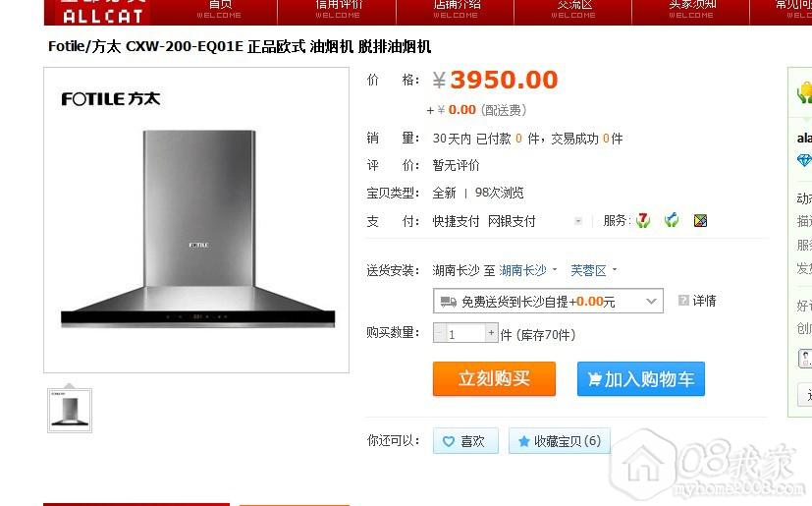Click the heart icon on 喜欢 button
The width and height of the screenshot is (812, 506).
point(449,441)
